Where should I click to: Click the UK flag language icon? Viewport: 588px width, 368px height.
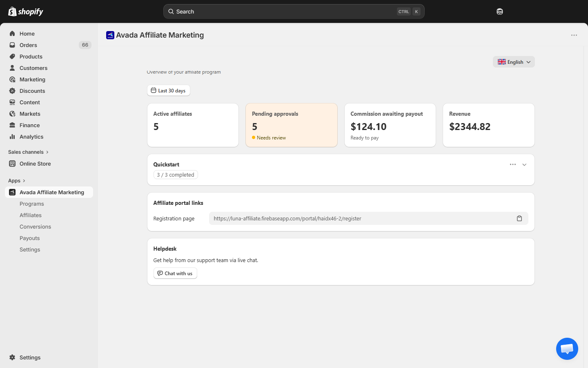tap(502, 62)
